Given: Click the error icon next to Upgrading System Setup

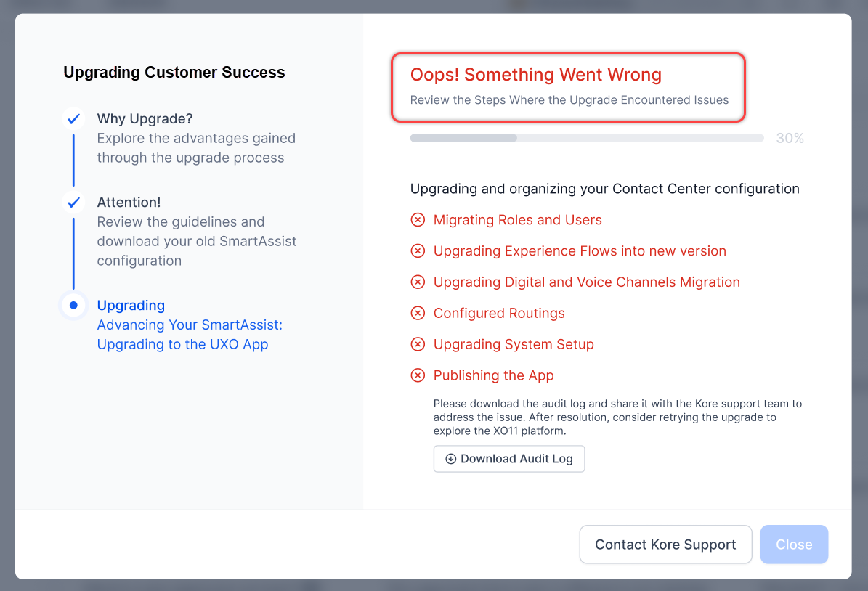Looking at the screenshot, I should point(418,344).
